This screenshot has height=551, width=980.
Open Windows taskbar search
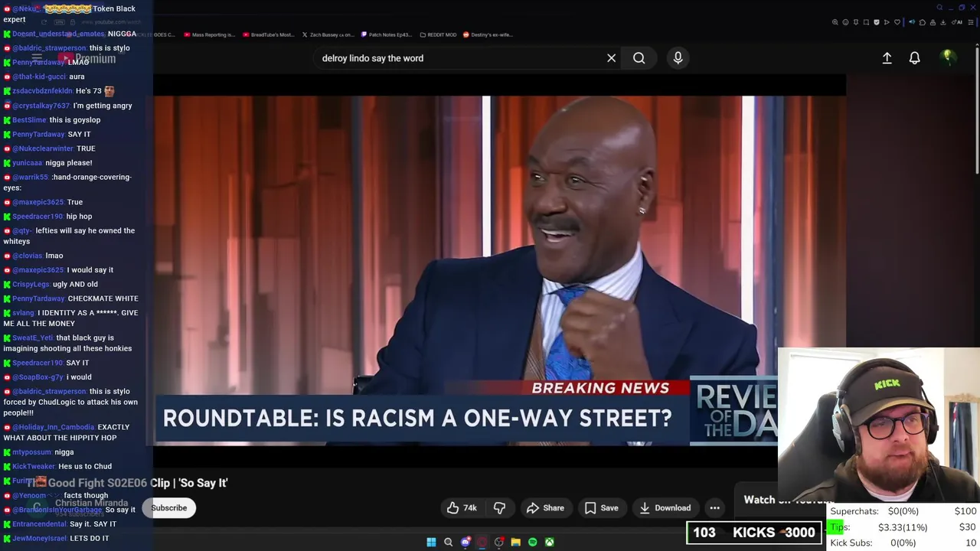(448, 542)
